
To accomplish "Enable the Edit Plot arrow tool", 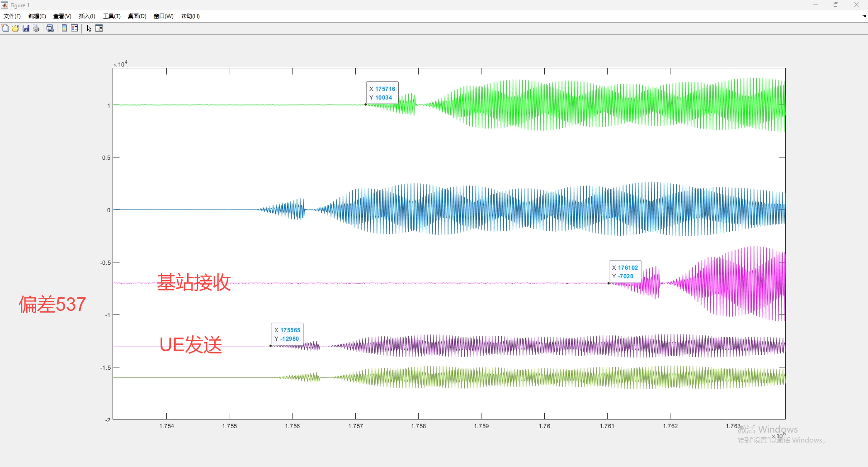I will click(x=89, y=29).
